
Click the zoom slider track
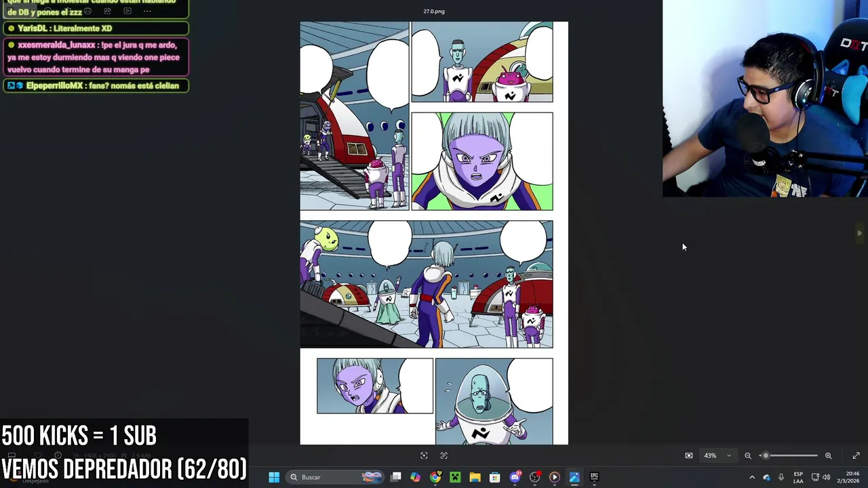click(789, 455)
